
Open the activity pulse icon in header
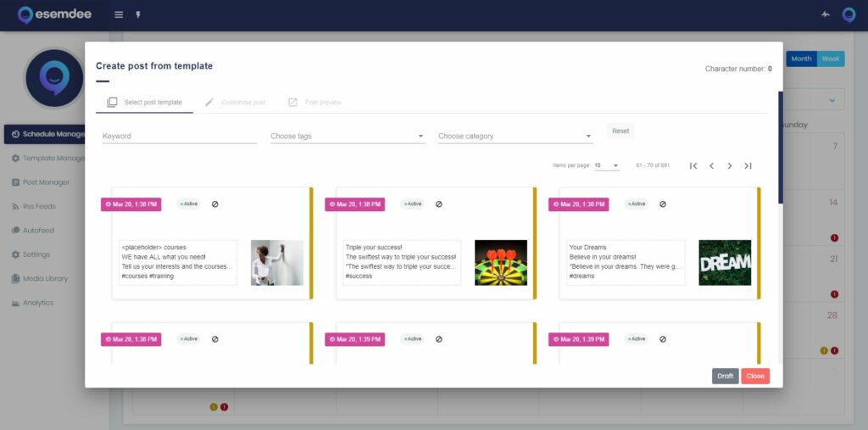826,15
